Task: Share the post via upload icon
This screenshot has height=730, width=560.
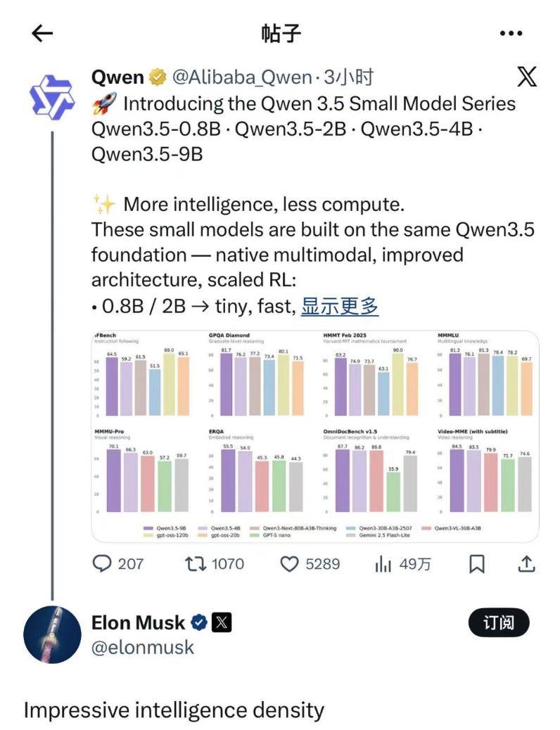Action: pos(526,563)
